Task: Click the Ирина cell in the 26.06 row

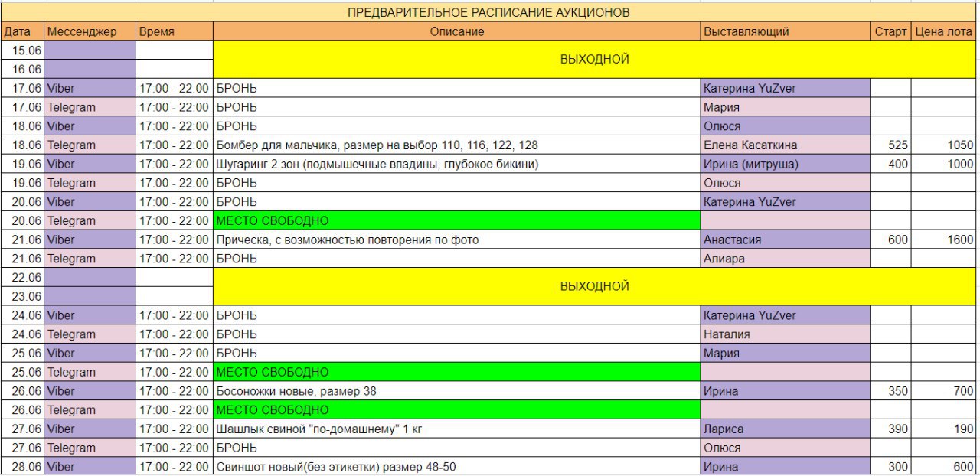Action: pyautogui.click(x=786, y=391)
